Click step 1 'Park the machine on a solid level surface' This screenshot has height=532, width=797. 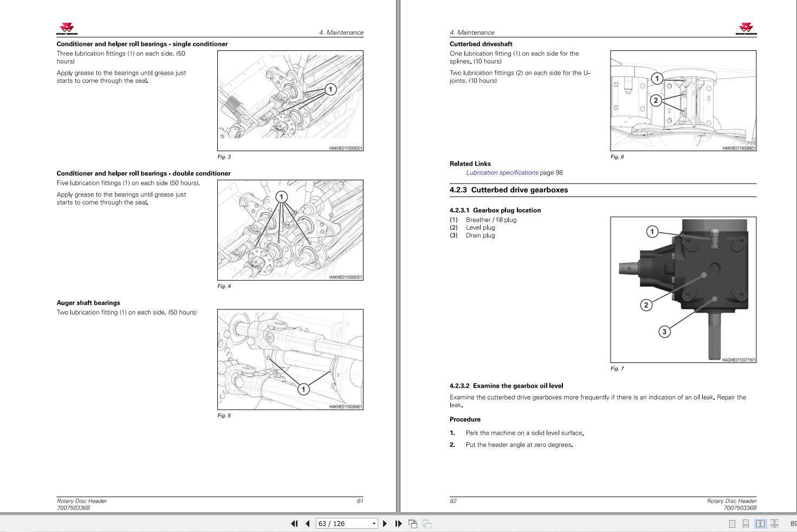[524, 433]
